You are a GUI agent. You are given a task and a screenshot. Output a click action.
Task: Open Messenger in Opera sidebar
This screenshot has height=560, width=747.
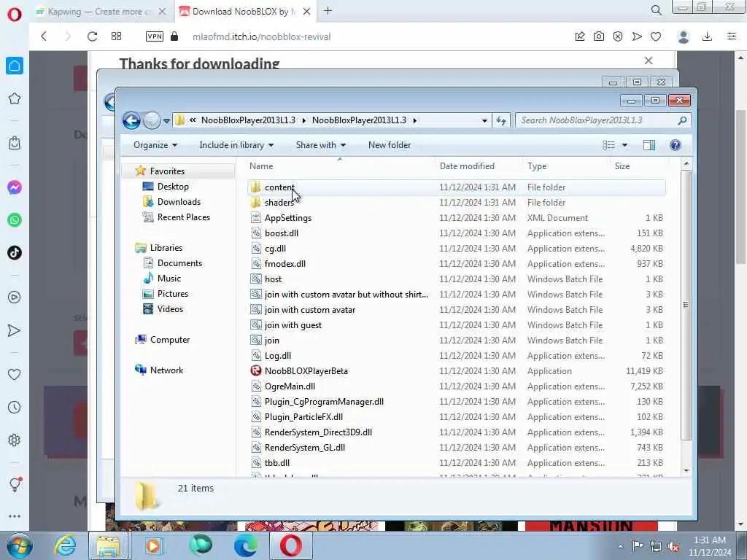(x=15, y=187)
